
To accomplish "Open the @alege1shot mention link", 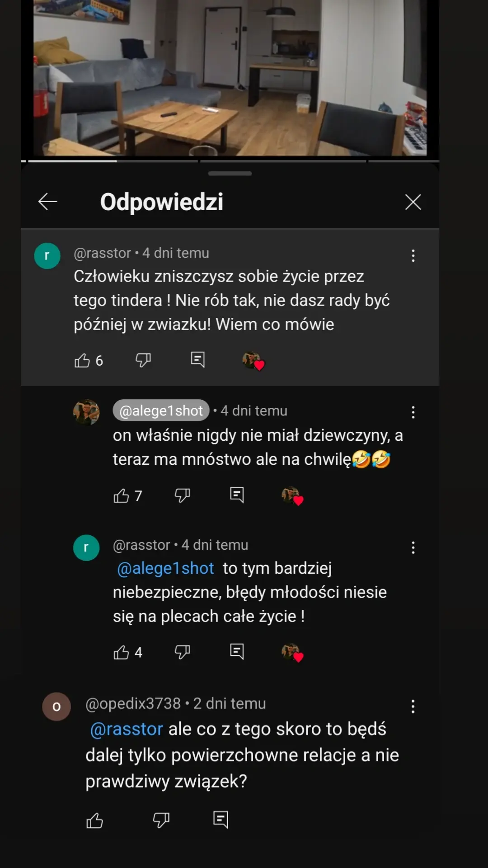I will pos(165,568).
